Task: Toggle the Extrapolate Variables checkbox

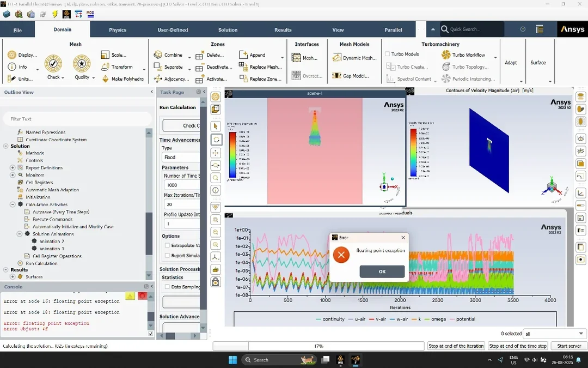Action: tap(167, 245)
